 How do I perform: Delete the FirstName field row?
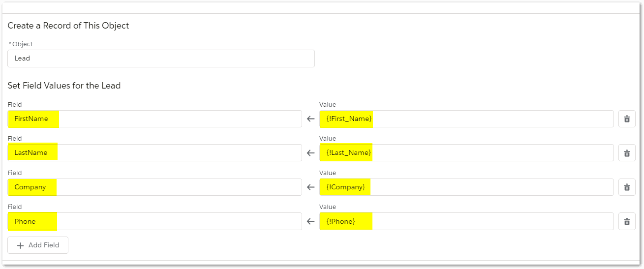[627, 119]
